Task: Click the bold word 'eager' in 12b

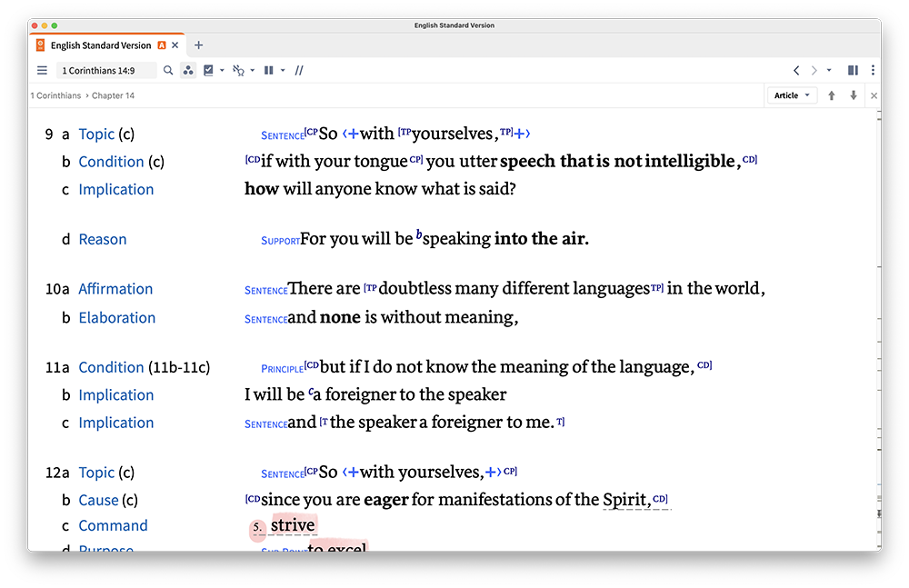Action: tap(385, 500)
